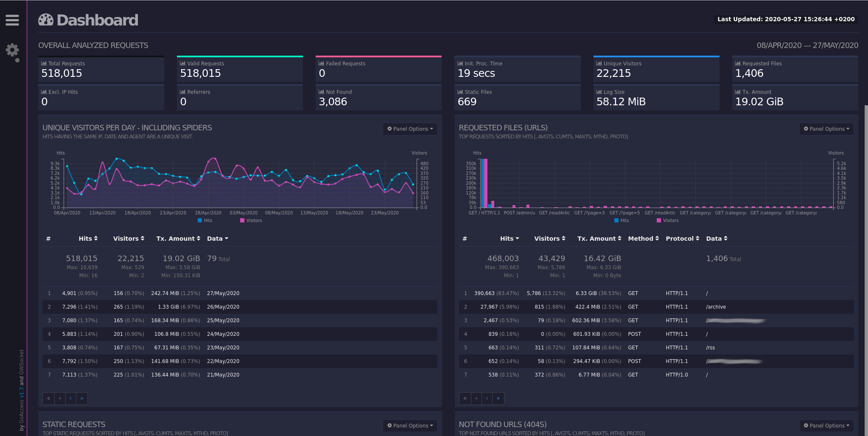
Task: Click chart icon beside Total Requests
Action: point(44,63)
